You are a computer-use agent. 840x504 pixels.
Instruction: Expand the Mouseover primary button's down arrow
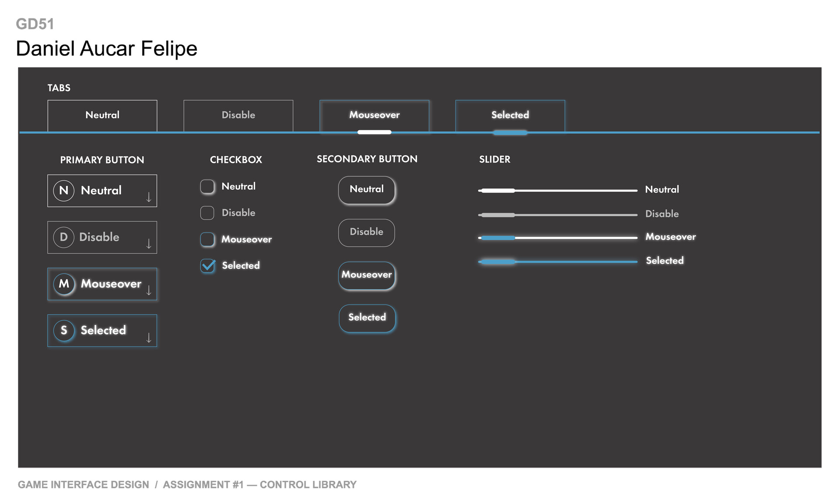click(x=149, y=290)
